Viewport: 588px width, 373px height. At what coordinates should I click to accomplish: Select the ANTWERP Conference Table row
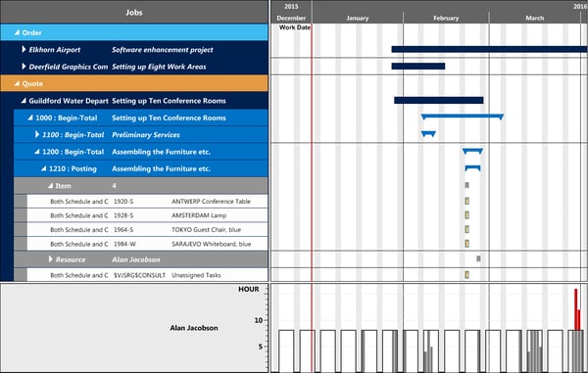[147, 201]
